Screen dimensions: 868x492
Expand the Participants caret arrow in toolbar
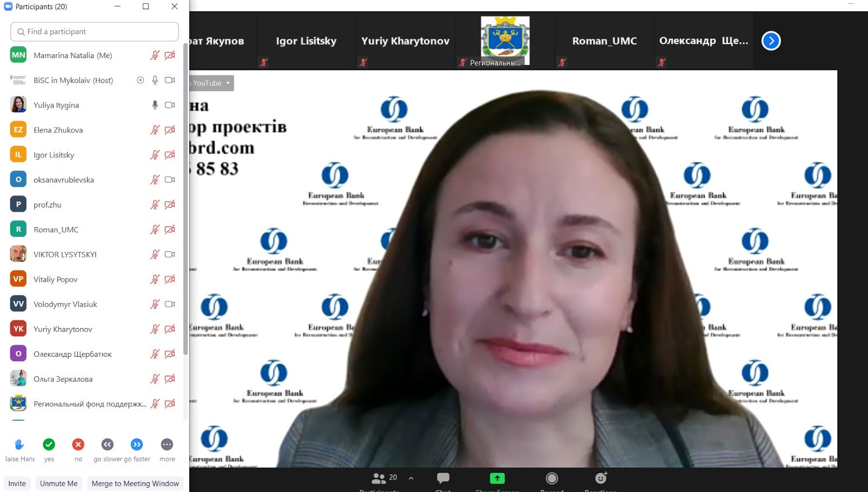[411, 478]
